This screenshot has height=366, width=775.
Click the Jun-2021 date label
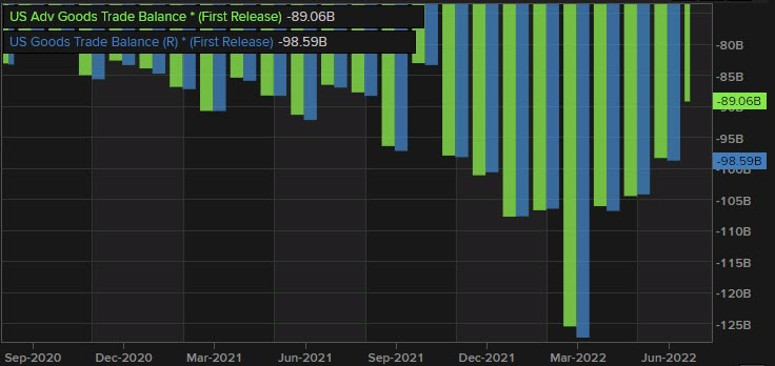pos(305,357)
